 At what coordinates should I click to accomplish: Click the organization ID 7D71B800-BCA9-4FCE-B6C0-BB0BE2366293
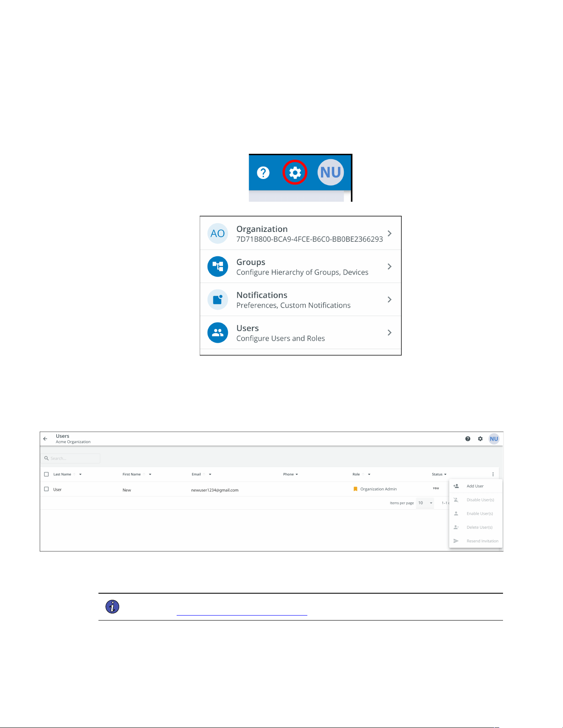point(309,239)
